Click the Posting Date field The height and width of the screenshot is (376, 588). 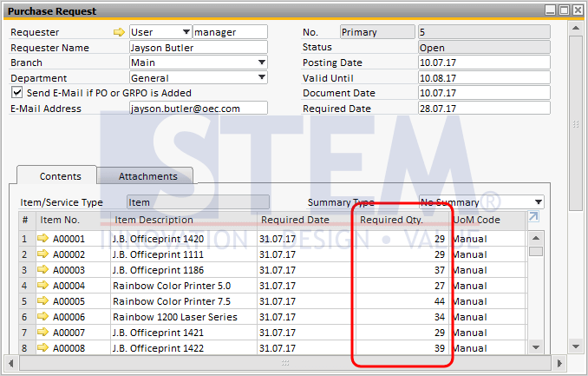point(484,63)
